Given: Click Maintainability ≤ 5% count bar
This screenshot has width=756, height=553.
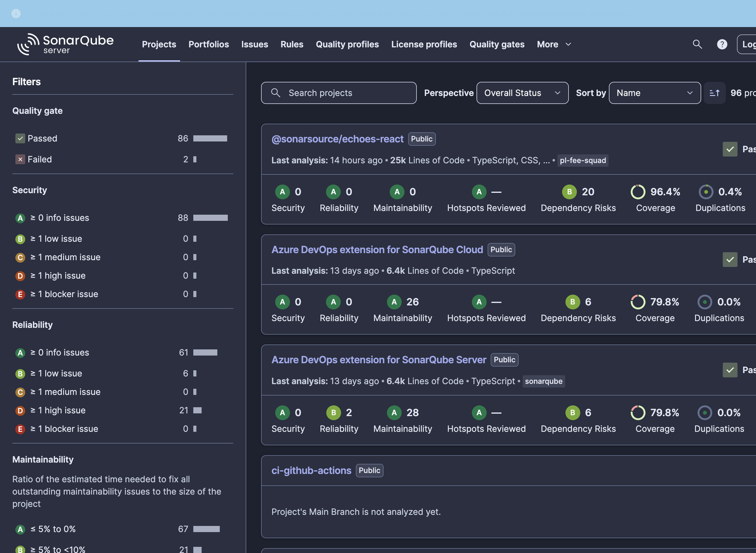Looking at the screenshot, I should pos(206,529).
